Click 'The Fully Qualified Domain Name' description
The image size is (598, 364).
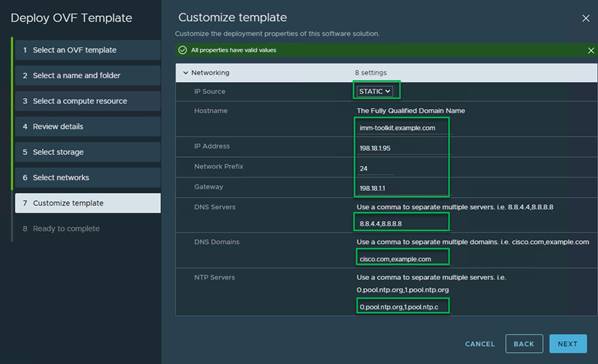point(411,111)
